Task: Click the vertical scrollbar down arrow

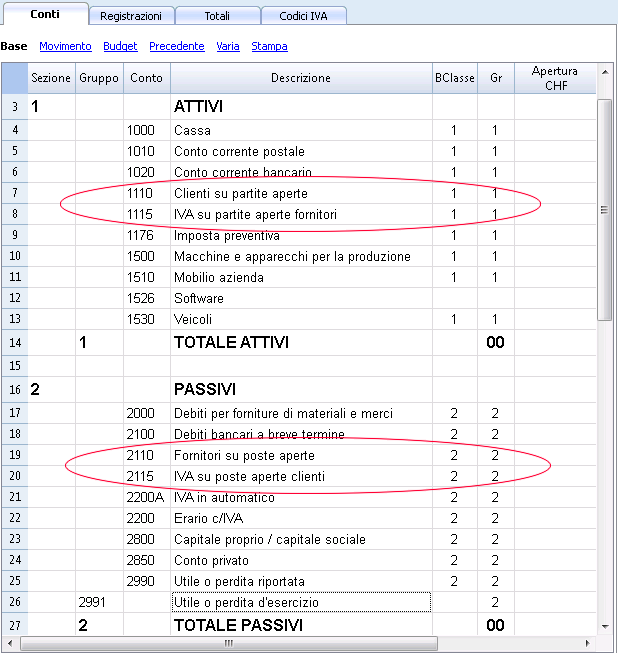Action: [x=605, y=626]
